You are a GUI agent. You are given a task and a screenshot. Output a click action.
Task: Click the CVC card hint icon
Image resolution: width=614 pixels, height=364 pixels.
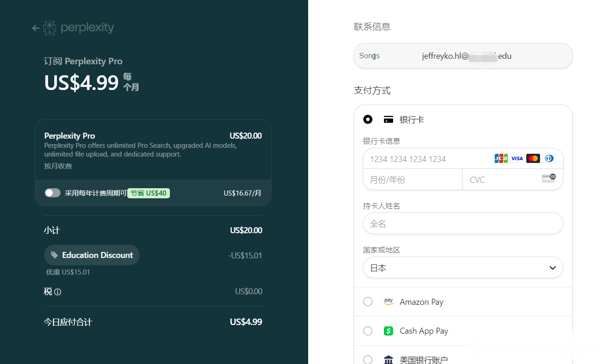(548, 179)
